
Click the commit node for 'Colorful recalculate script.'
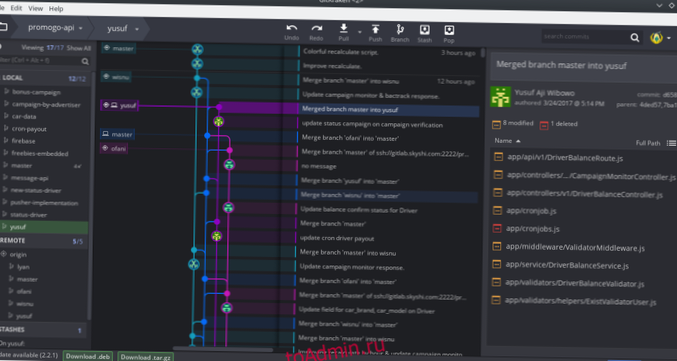[x=197, y=50]
